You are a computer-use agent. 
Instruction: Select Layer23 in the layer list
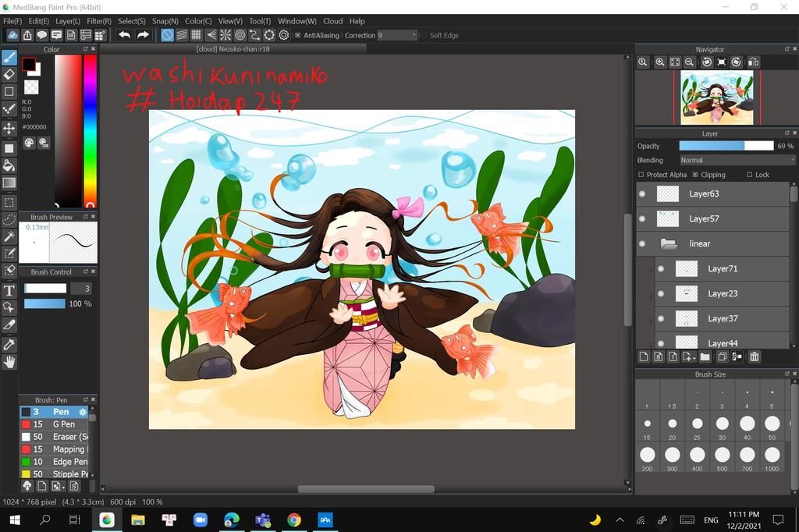722,293
